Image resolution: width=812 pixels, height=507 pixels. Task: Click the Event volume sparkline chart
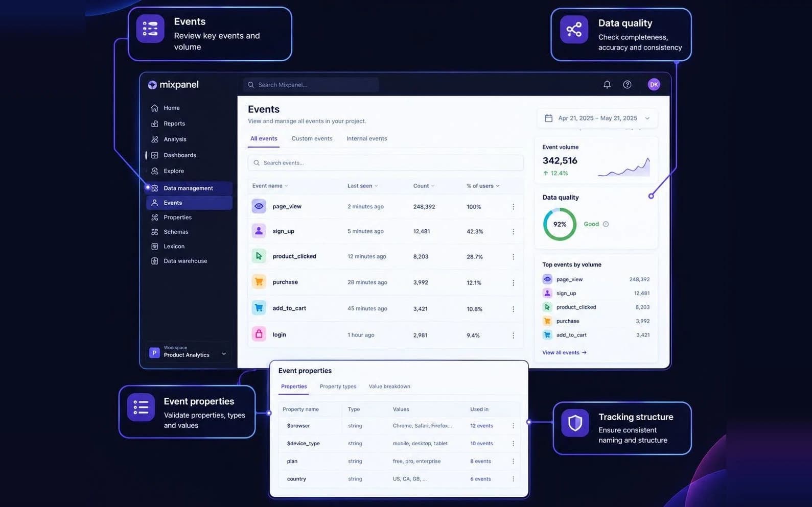tap(624, 167)
